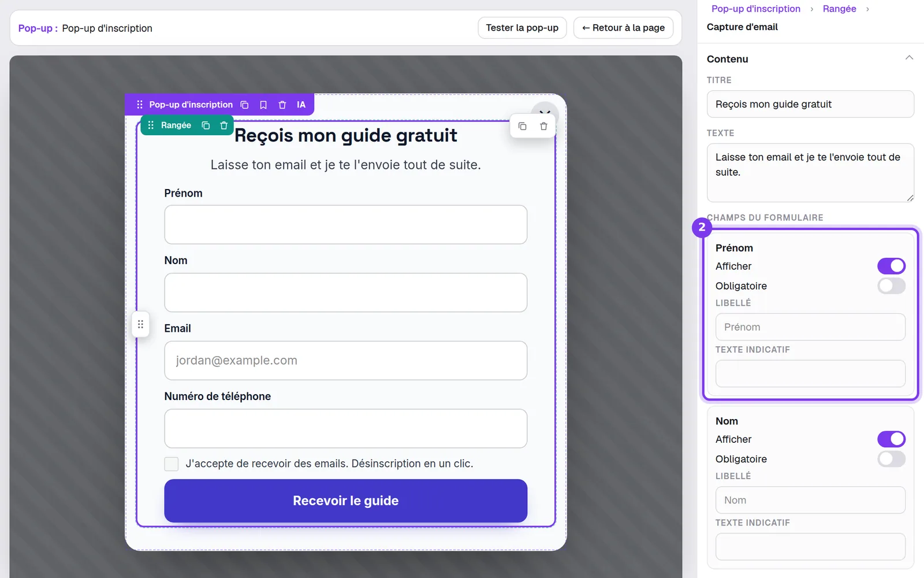Screen dimensions: 924x578
Task: Click the side drag handle of form
Action: 140,324
